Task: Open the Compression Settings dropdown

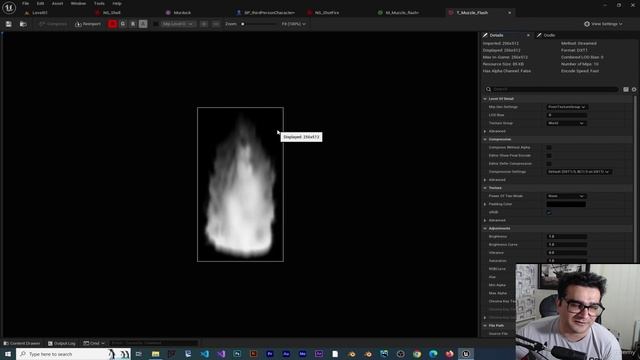Action: tap(579, 172)
